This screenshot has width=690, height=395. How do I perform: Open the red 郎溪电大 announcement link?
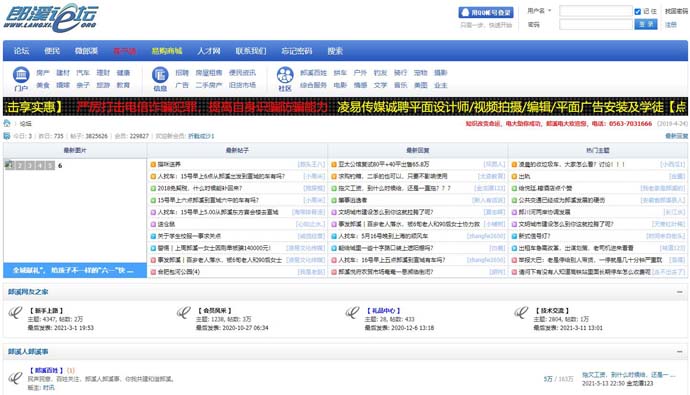(558, 124)
